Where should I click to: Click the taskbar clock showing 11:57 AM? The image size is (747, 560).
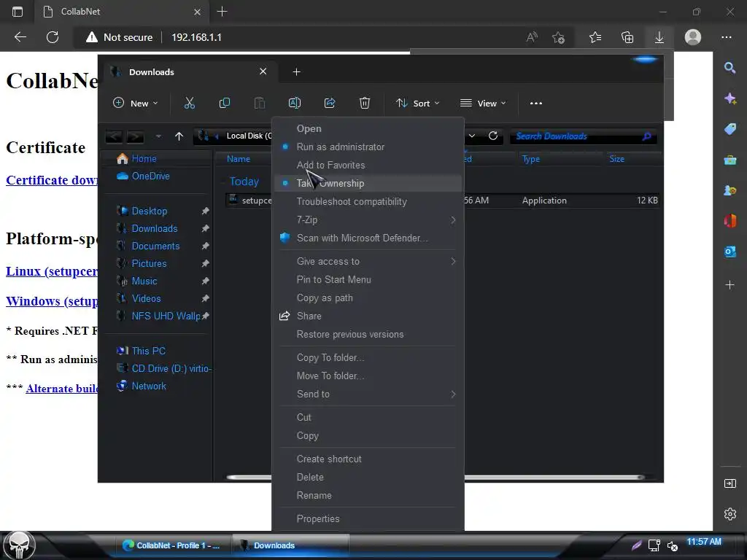click(x=704, y=542)
